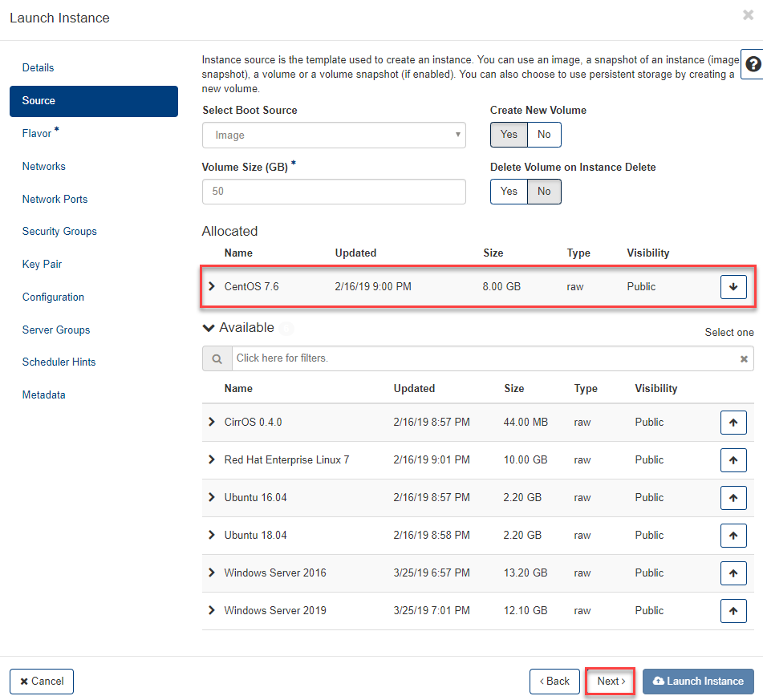Click the Next button
Screen dimensions: 763x700
[x=611, y=682]
